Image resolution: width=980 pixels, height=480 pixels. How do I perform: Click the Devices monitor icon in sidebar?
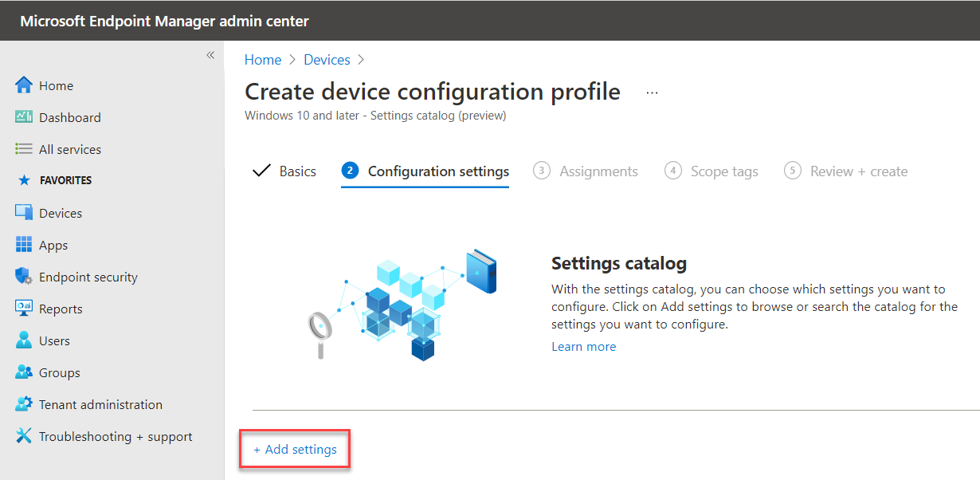coord(24,213)
